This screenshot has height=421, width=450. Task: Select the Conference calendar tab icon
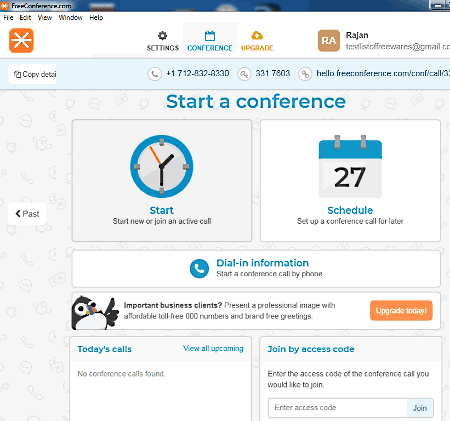[210, 36]
